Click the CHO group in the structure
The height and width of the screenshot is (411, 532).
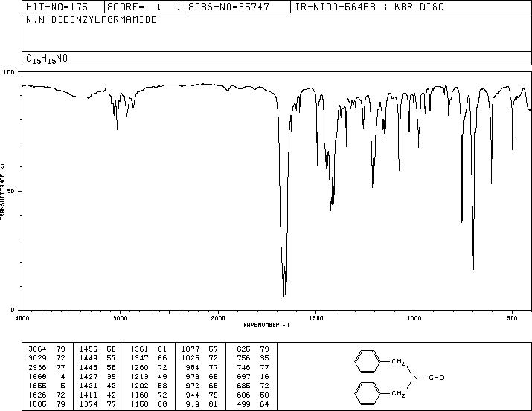[437, 378]
